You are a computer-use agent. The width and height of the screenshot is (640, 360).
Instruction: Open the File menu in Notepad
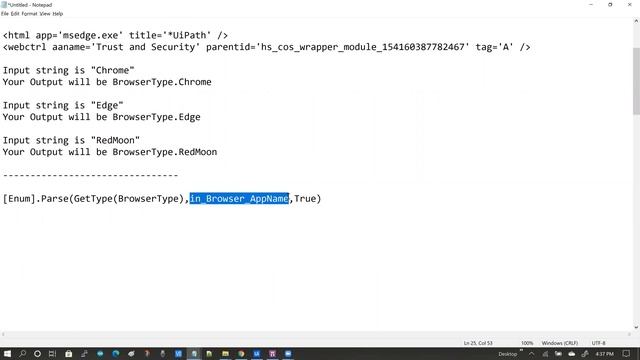click(x=4, y=13)
